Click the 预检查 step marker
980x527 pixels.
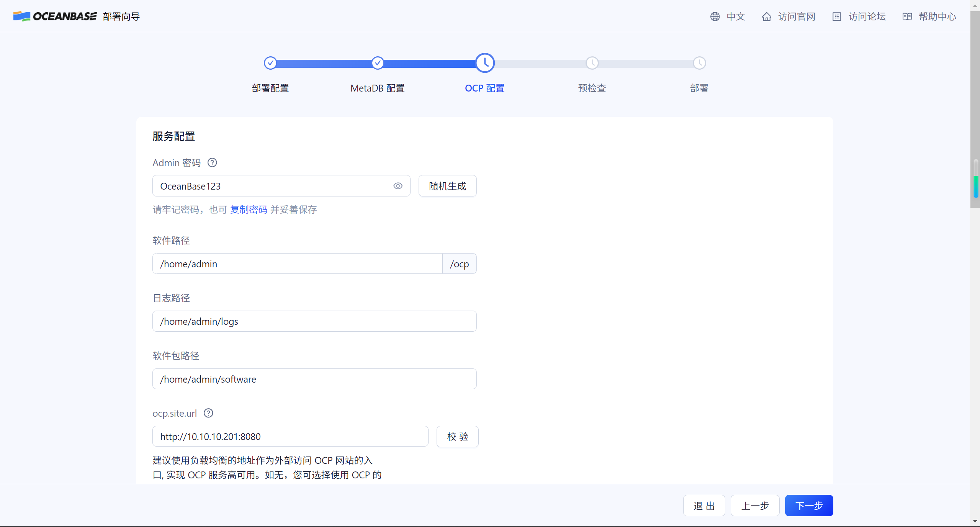592,63
